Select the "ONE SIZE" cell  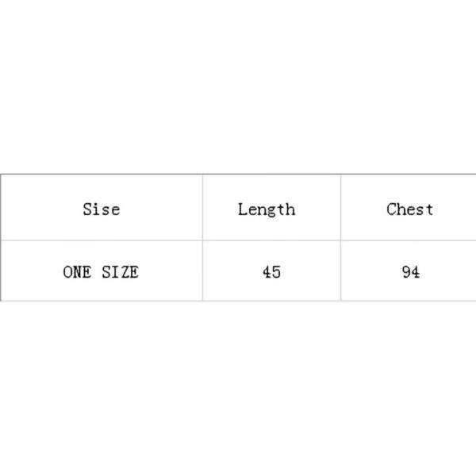point(101,272)
